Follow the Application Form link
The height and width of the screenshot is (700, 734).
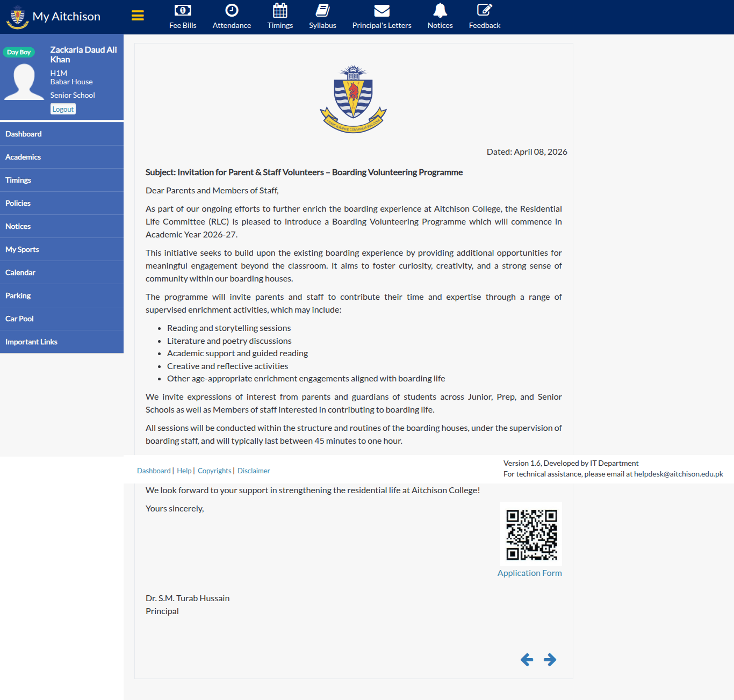pyautogui.click(x=529, y=573)
